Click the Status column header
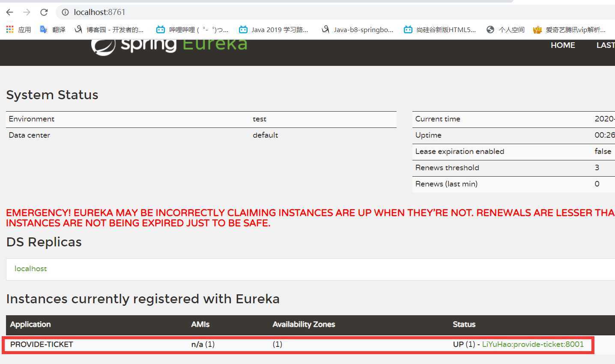Screen dimensions: 615x364 click(x=464, y=324)
